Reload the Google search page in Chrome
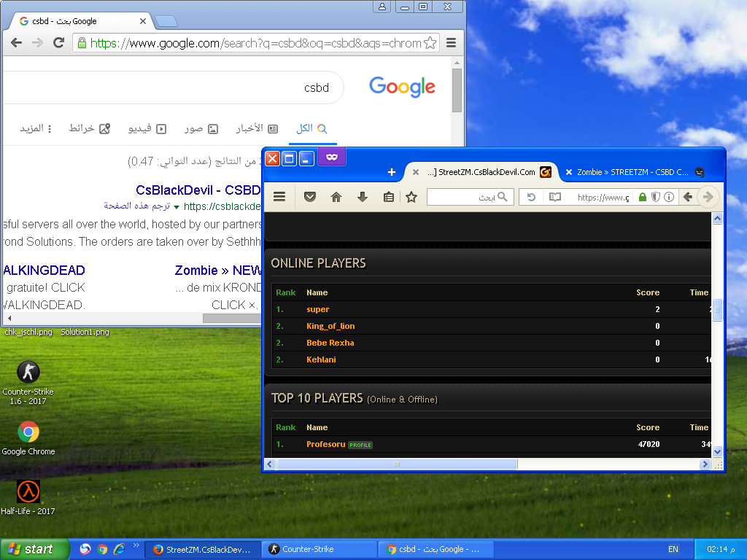 pyautogui.click(x=58, y=43)
